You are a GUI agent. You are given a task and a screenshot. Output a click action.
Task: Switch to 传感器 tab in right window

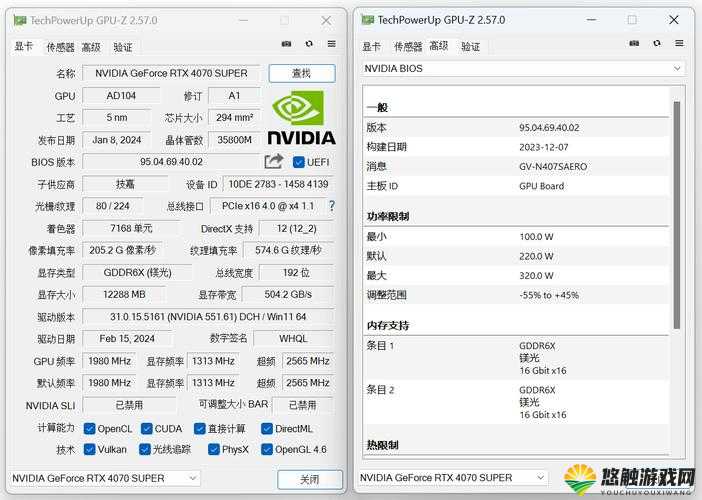[x=408, y=47]
